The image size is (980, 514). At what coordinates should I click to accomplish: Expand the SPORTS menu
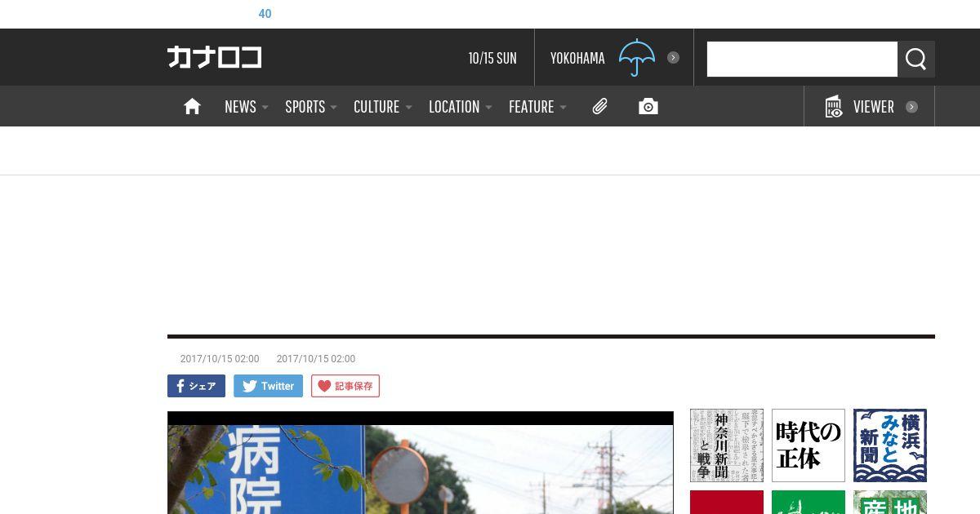[x=310, y=107]
